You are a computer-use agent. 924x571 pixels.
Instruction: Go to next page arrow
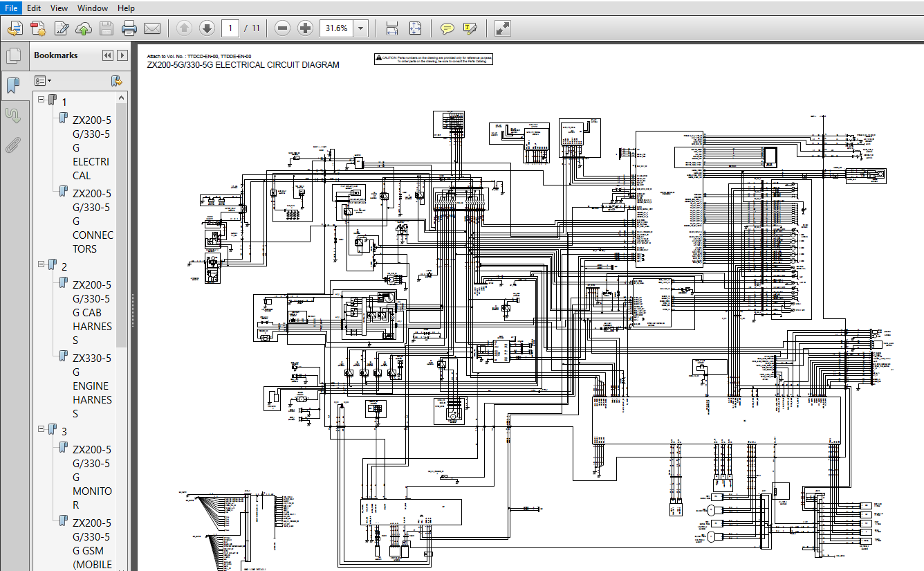pos(207,28)
